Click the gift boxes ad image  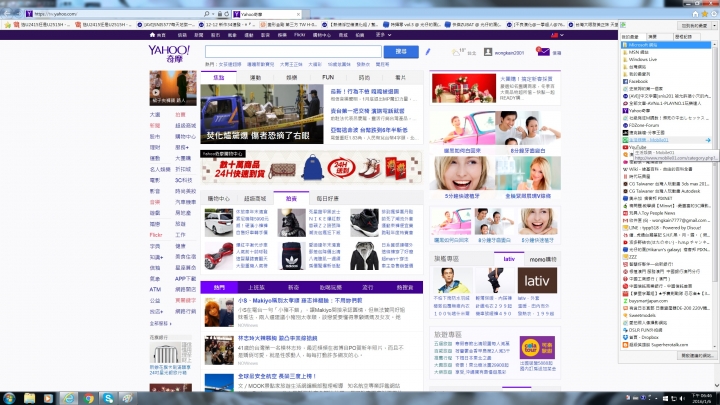464,88
